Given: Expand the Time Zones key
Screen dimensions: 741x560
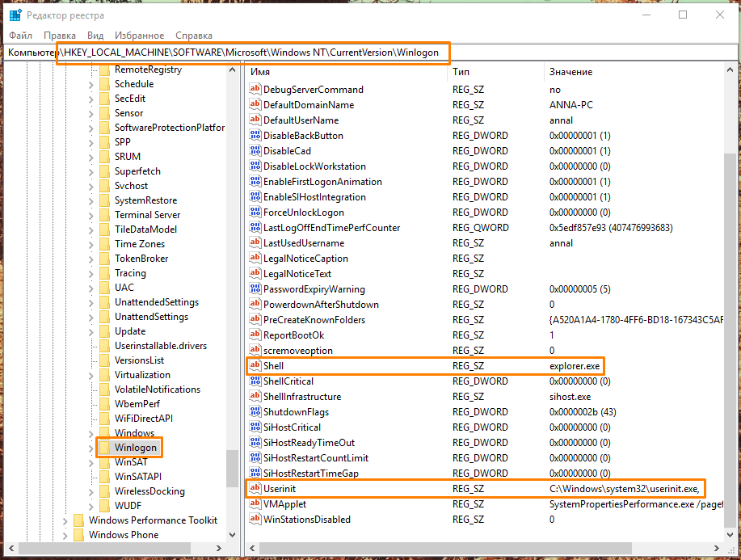Looking at the screenshot, I should 91,245.
